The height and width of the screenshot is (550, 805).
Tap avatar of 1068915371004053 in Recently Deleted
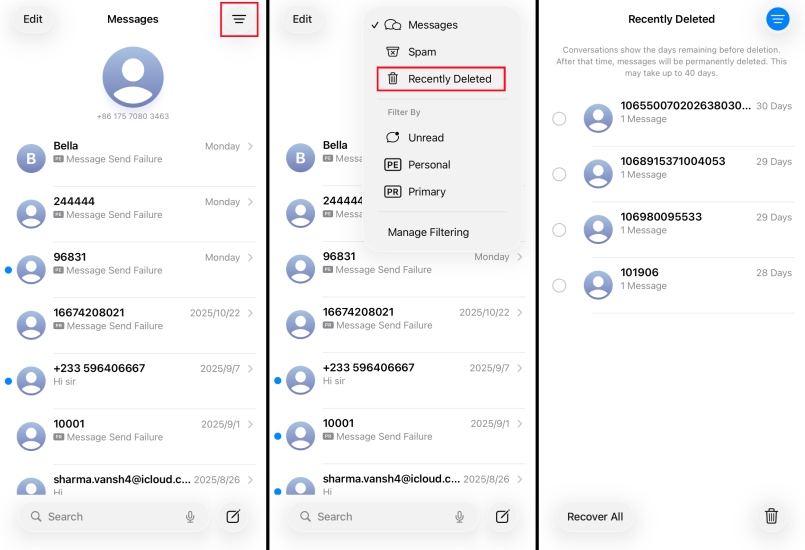coord(598,174)
